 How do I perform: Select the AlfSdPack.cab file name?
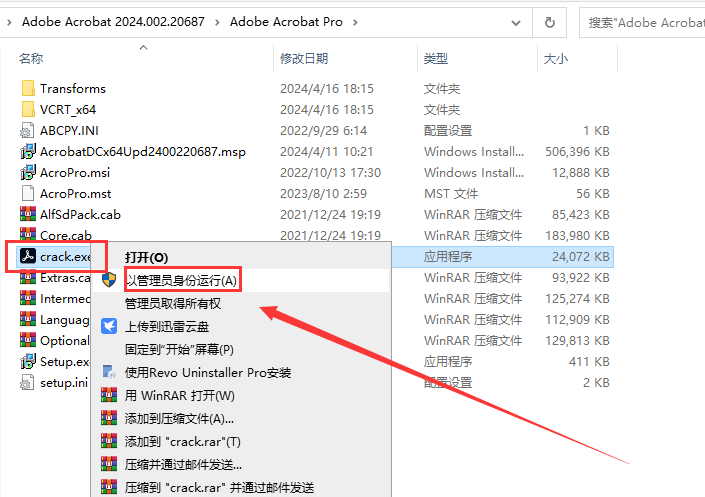click(80, 215)
